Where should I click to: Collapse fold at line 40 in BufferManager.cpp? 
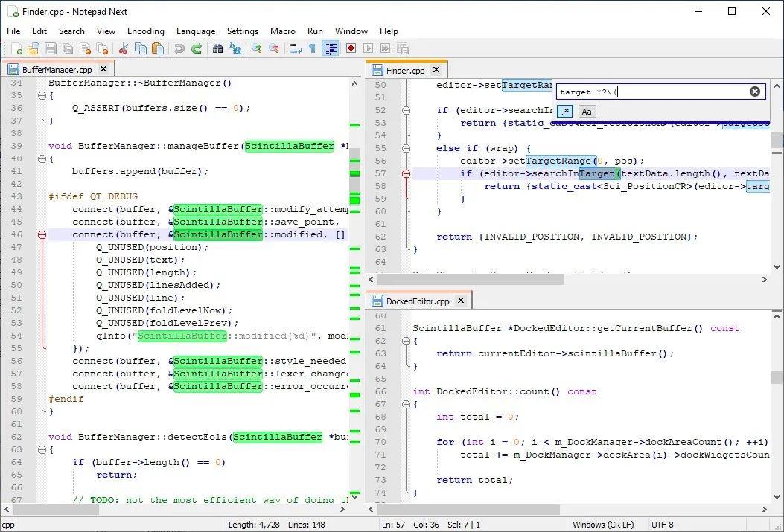click(42, 158)
